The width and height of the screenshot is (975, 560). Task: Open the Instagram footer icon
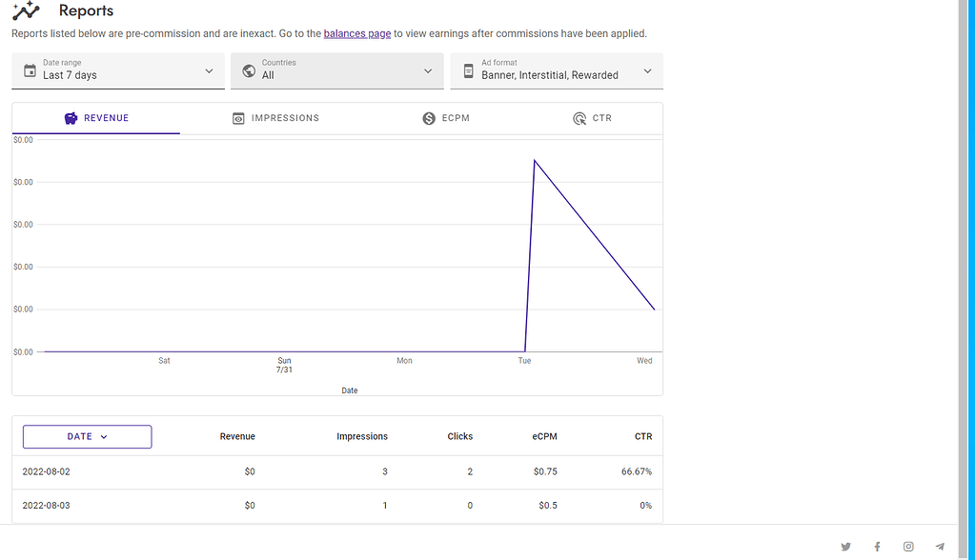[x=908, y=547]
